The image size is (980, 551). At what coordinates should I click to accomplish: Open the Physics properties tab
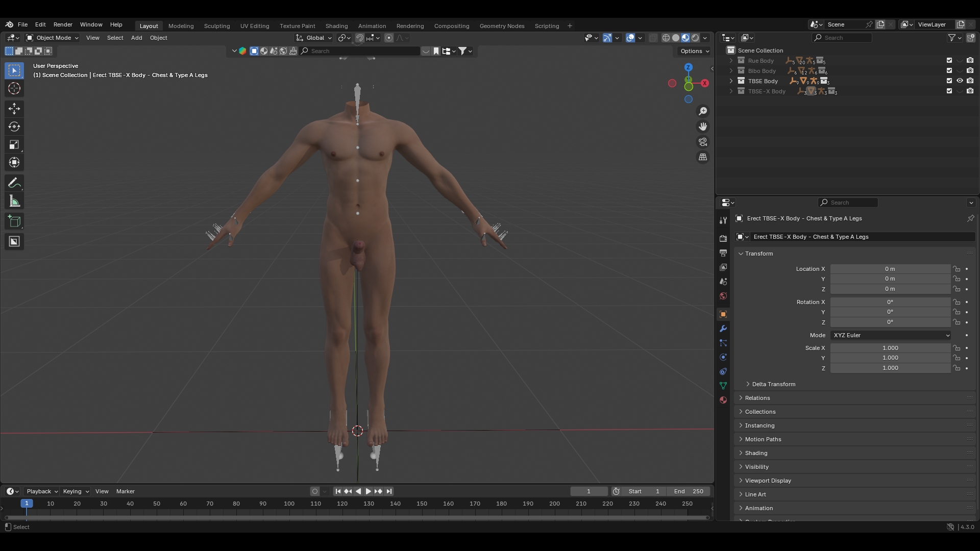tap(723, 357)
